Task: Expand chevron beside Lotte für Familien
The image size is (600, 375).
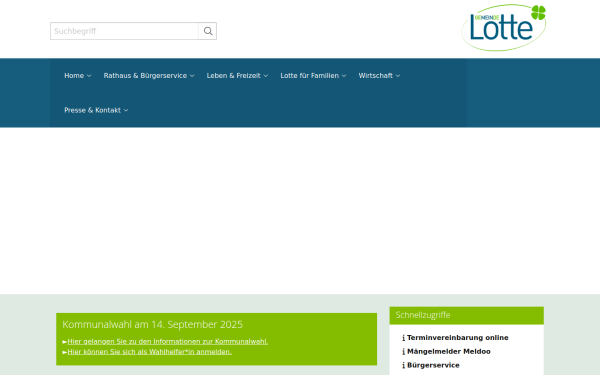Action: pyautogui.click(x=344, y=76)
